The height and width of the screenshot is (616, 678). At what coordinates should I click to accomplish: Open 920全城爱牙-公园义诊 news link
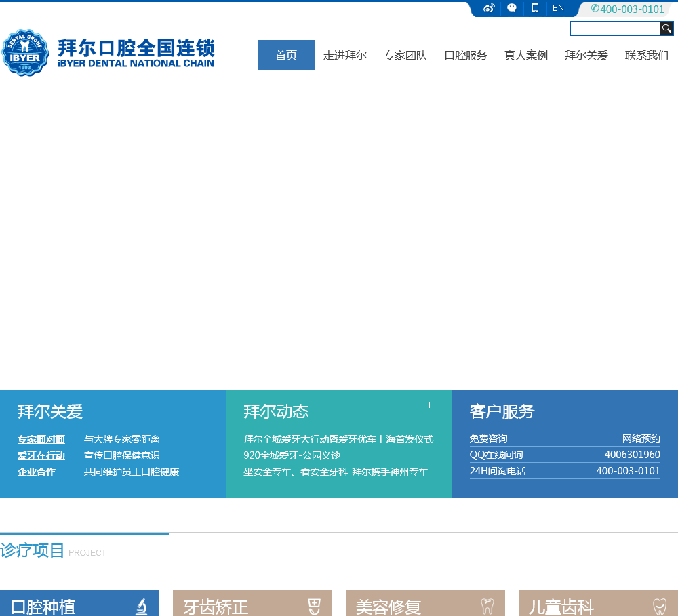pos(292,455)
